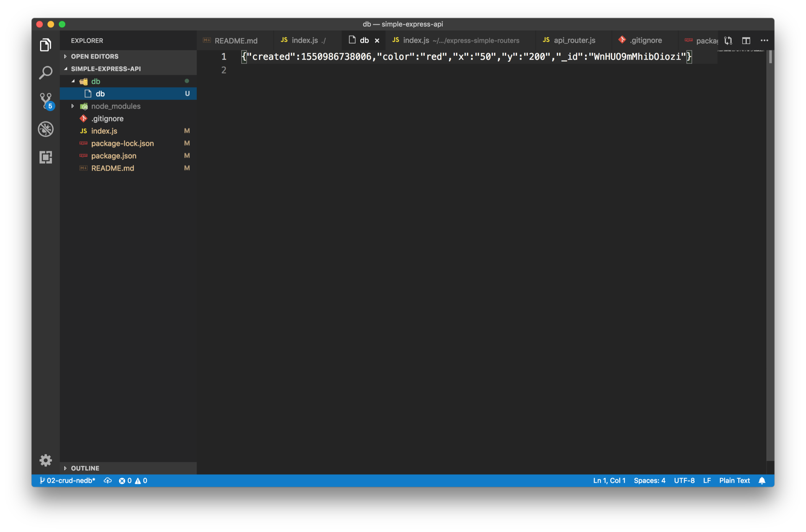This screenshot has width=806, height=532.
Task: Expand the node_modules folder
Action: 115,106
